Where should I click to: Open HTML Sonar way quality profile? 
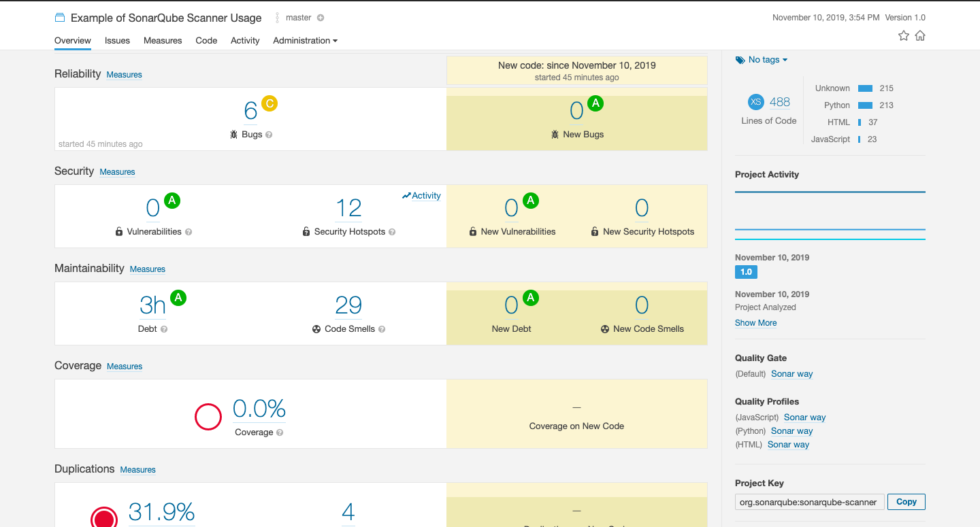point(789,445)
